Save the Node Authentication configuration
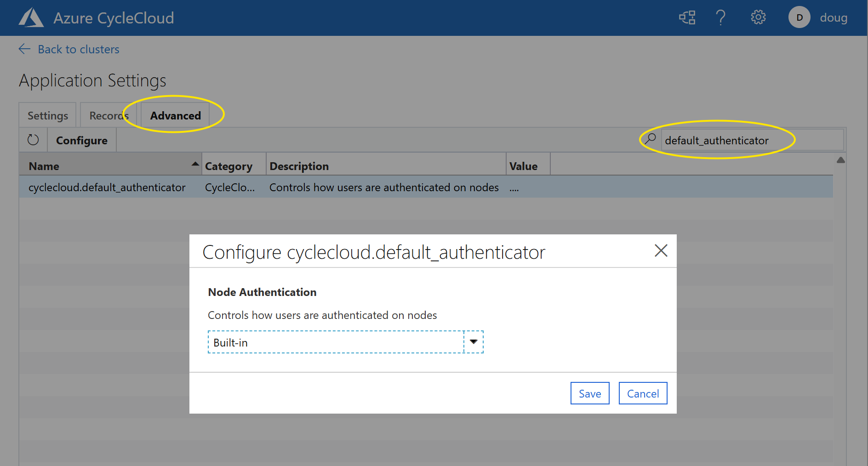Viewport: 868px width, 466px height. coord(590,393)
